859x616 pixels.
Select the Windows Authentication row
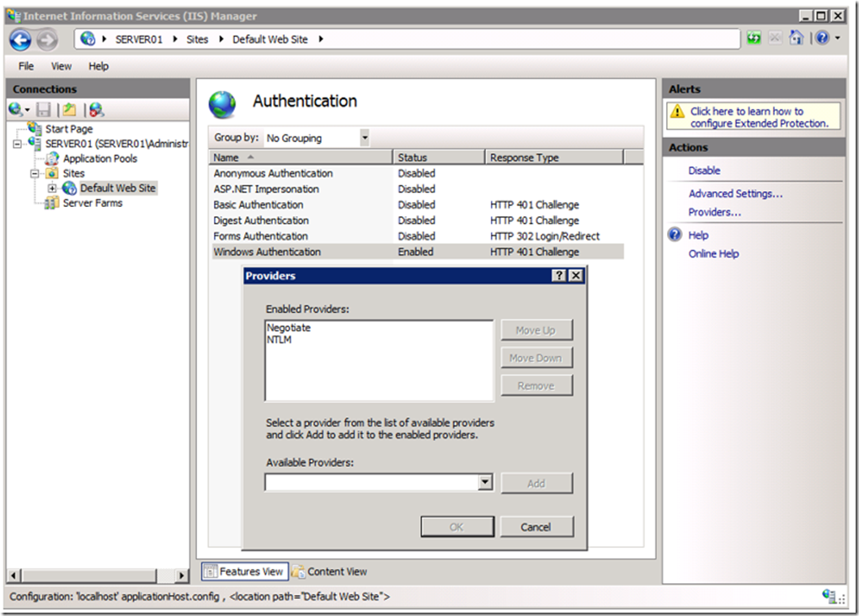(x=416, y=252)
